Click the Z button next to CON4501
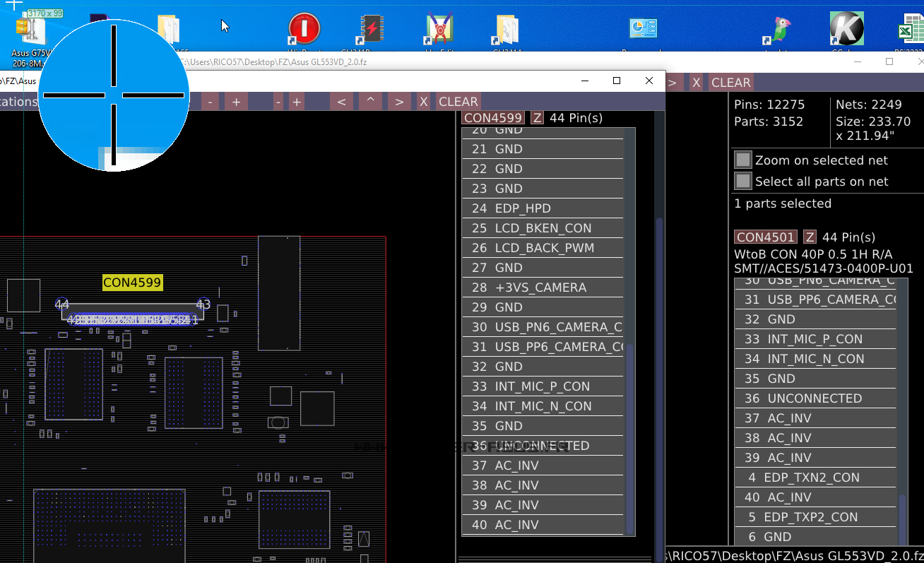The image size is (924, 563). click(x=810, y=237)
